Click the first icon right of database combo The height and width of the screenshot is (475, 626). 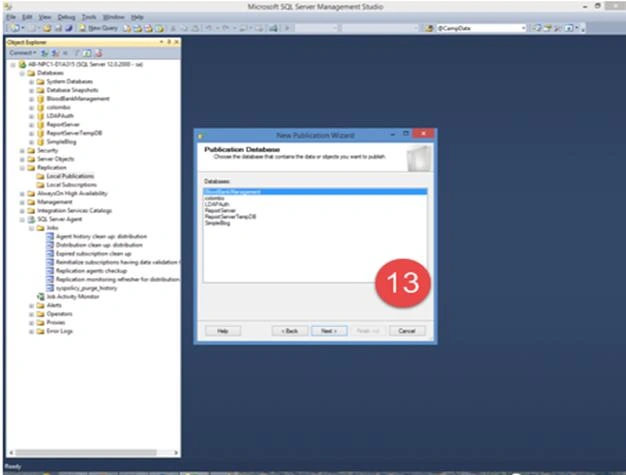[x=538, y=28]
